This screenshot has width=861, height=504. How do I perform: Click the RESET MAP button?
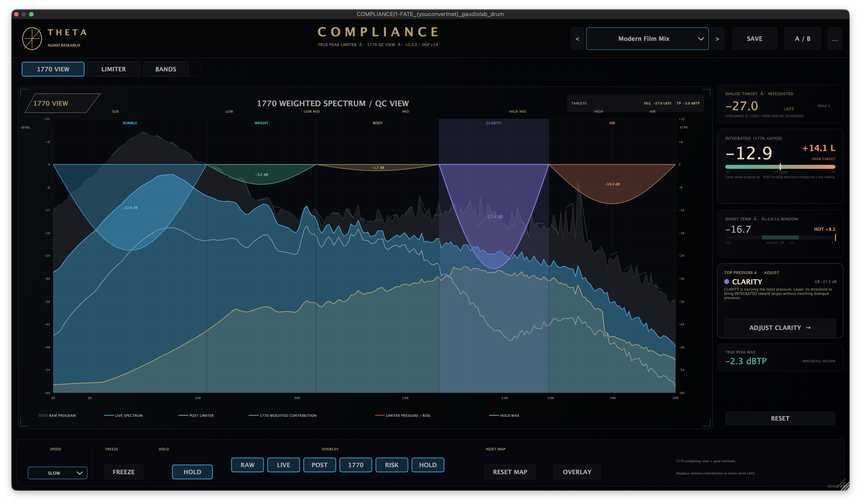point(510,472)
